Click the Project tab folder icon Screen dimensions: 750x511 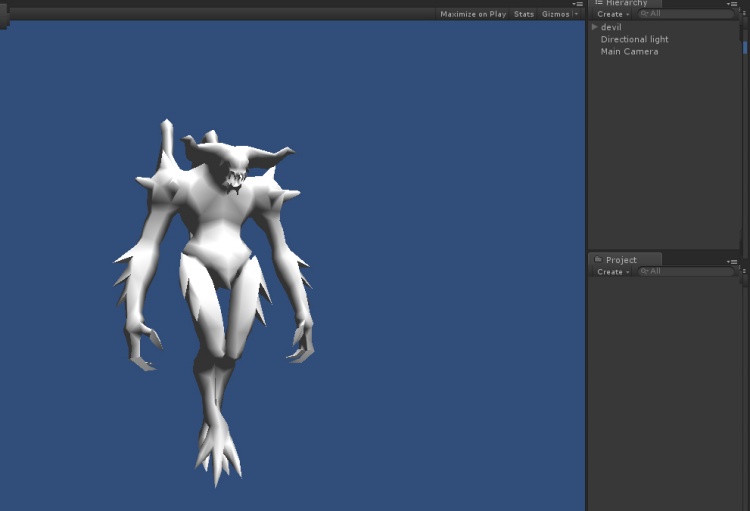coord(597,260)
